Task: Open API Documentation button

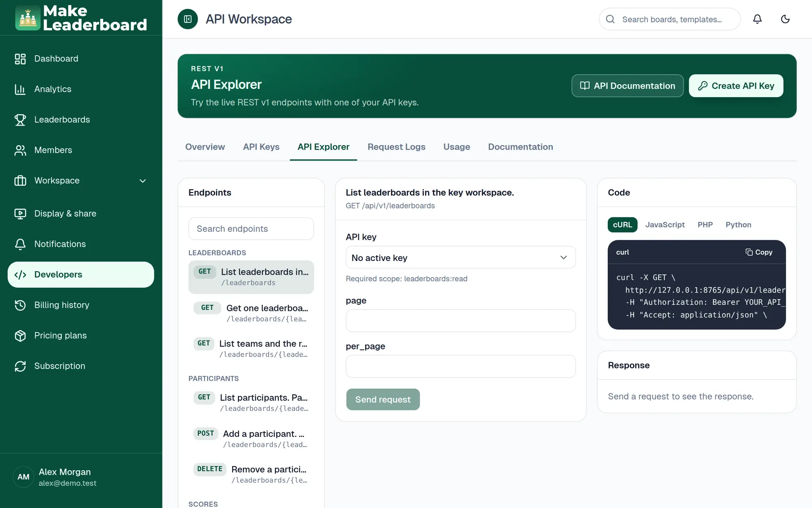Action: coord(628,86)
